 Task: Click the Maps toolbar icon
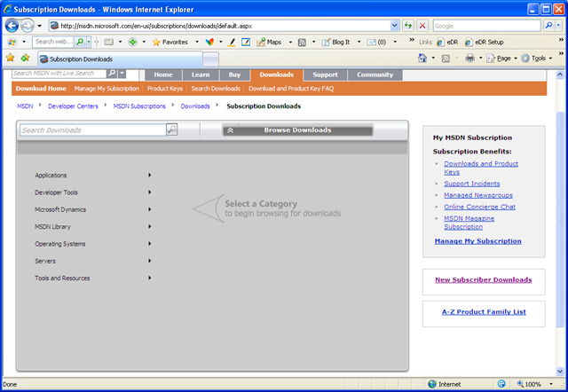pos(269,42)
